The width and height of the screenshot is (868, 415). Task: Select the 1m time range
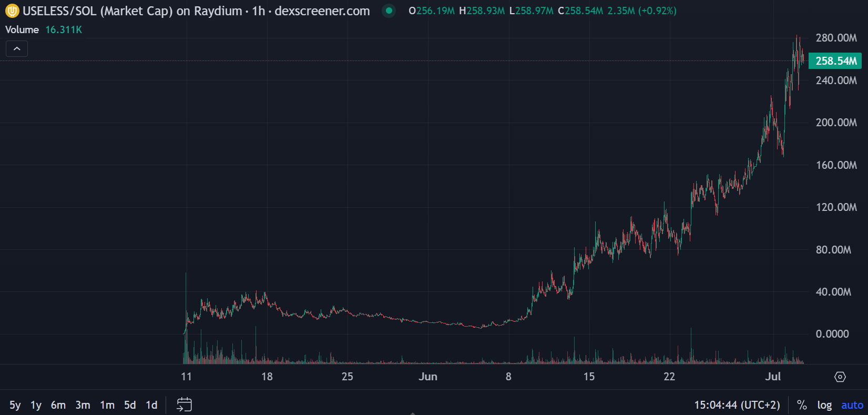[107, 405]
